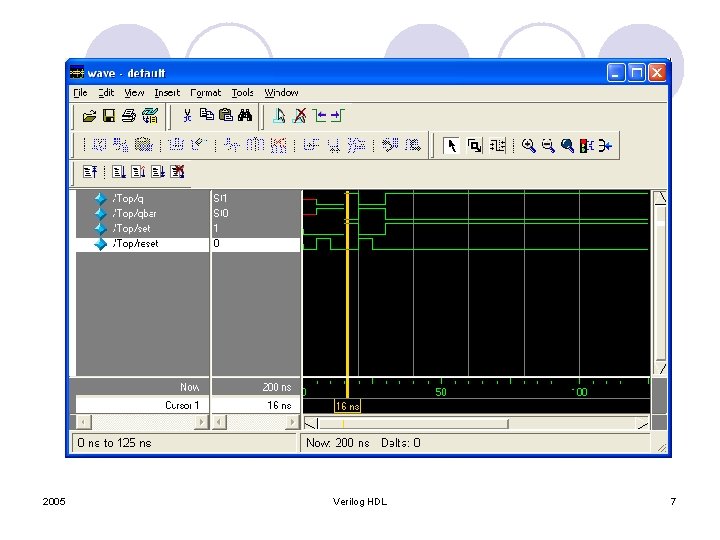Click the Zoom Out magnifier icon
This screenshot has height=540, width=720.
548,146
